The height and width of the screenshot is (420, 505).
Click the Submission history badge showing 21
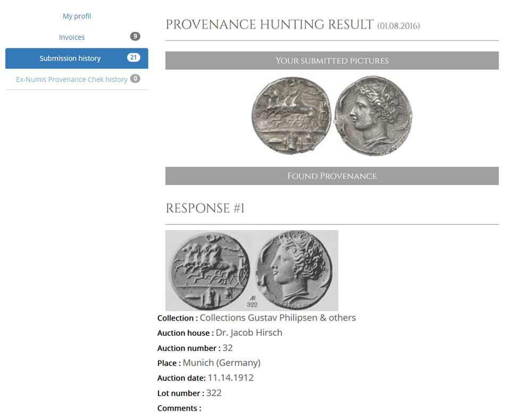click(x=133, y=58)
